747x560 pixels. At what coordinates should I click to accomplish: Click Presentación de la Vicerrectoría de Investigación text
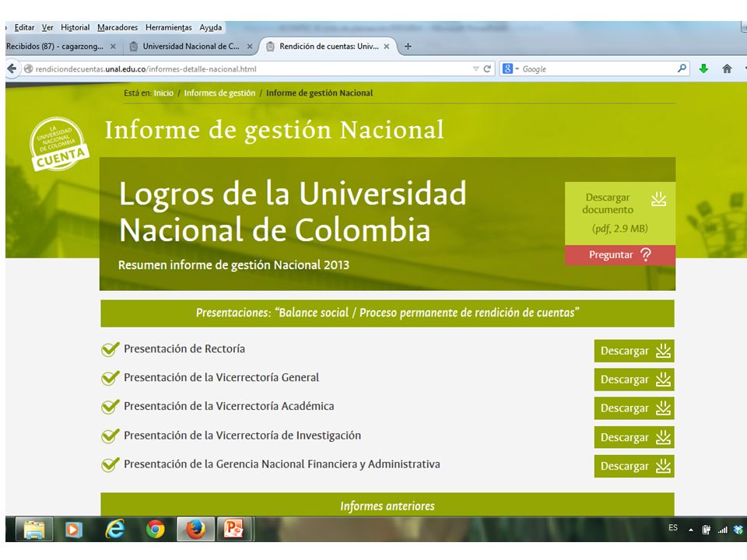click(x=243, y=436)
